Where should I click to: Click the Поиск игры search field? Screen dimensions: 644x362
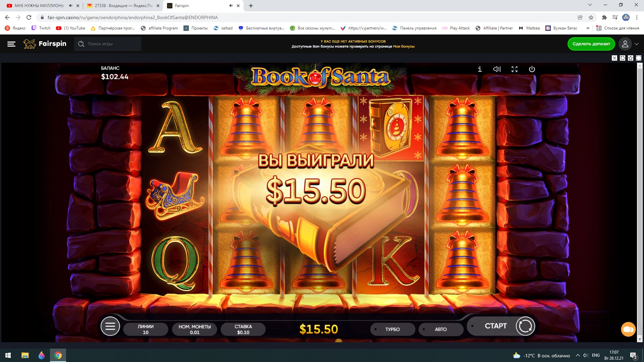[x=108, y=44]
